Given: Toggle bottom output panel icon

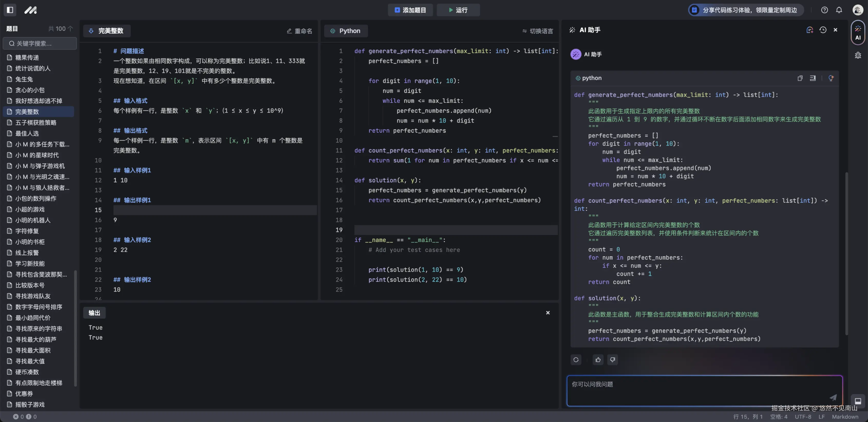Looking at the screenshot, I should [858, 401].
